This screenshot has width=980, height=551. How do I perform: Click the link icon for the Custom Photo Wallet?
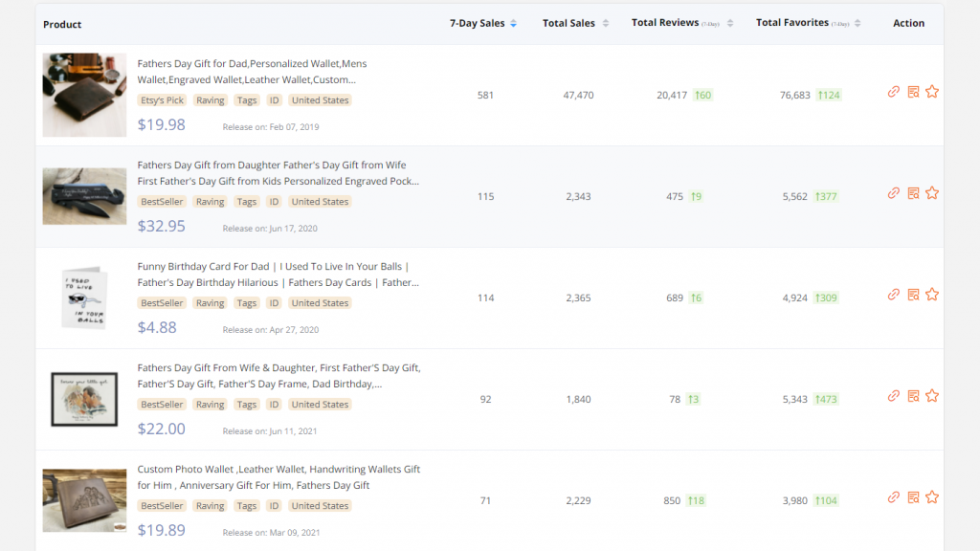pos(893,497)
